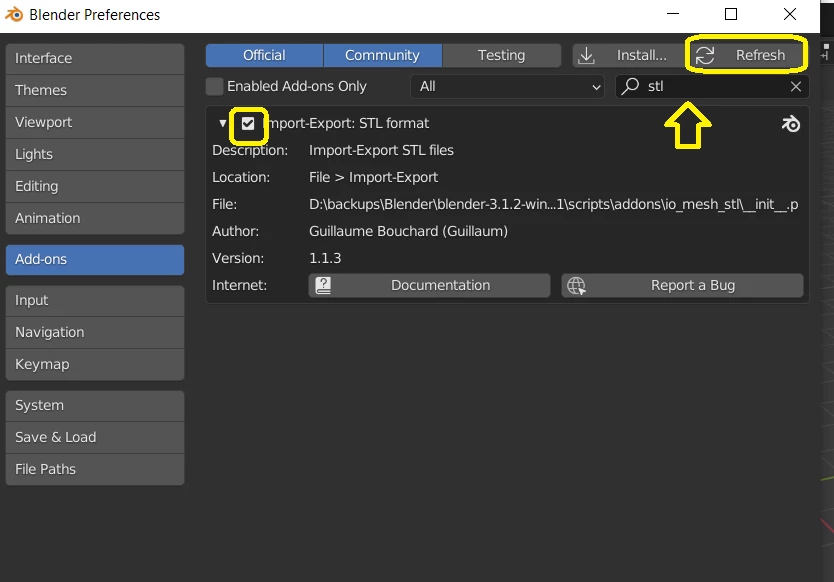834x582 pixels.
Task: Click the Blender logo in title bar
Action: click(x=14, y=14)
